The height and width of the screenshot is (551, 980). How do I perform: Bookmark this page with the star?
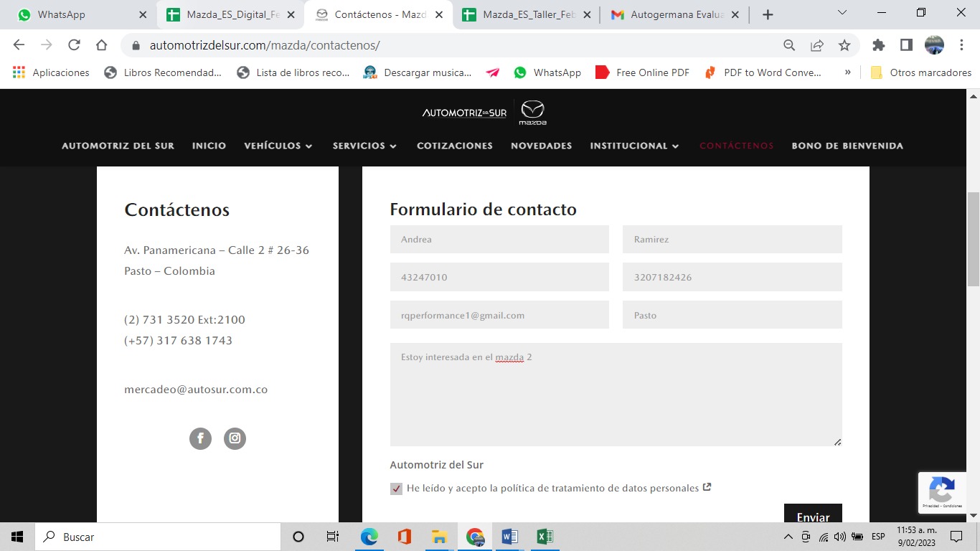[844, 45]
